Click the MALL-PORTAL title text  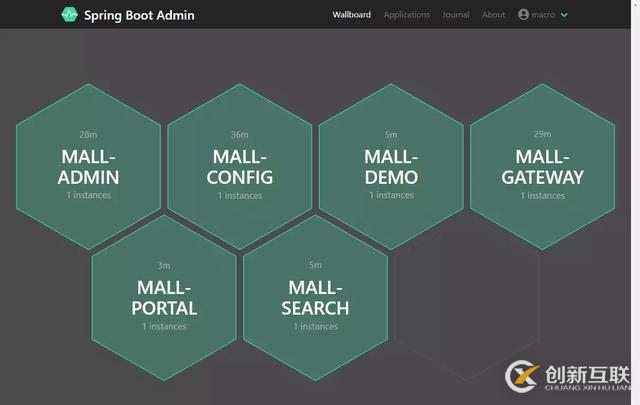point(164,298)
